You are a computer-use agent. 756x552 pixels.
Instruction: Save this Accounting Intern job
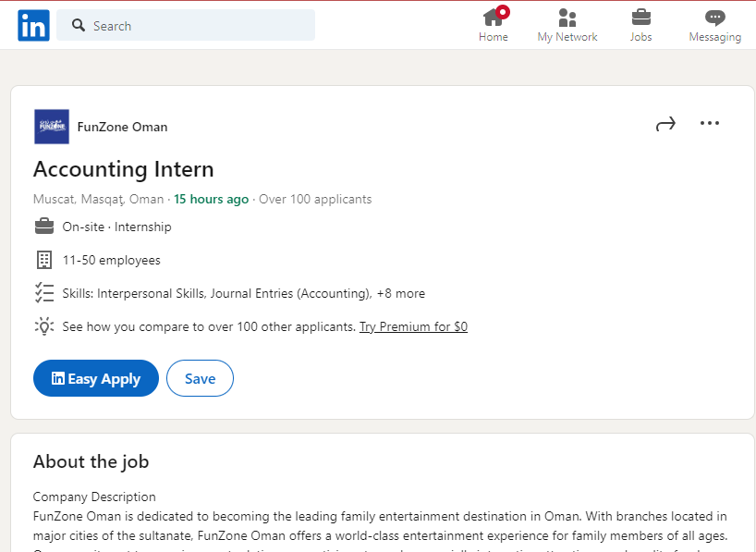pos(200,378)
